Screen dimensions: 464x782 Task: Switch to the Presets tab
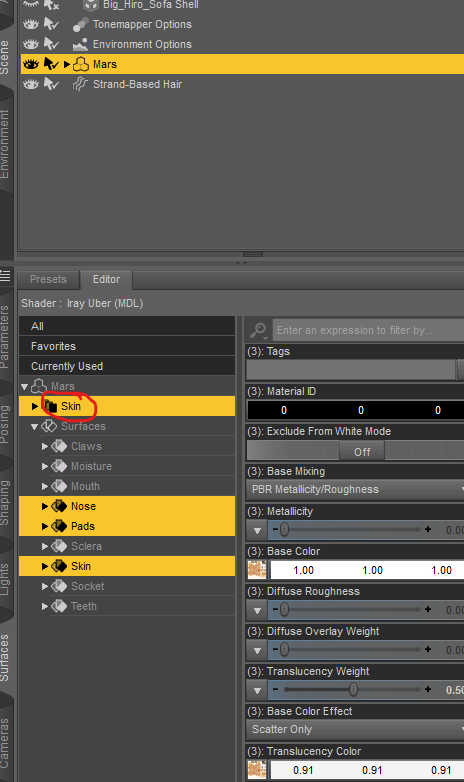[x=48, y=279]
